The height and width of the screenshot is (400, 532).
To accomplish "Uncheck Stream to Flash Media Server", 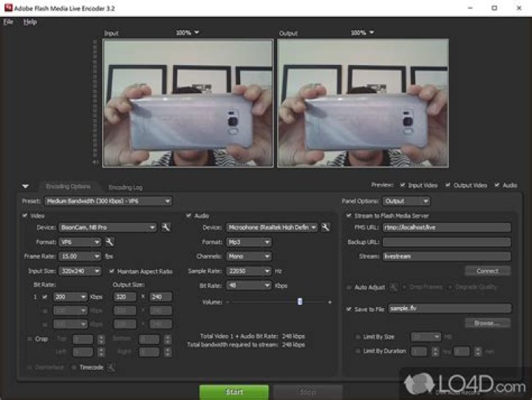I will tap(349, 215).
